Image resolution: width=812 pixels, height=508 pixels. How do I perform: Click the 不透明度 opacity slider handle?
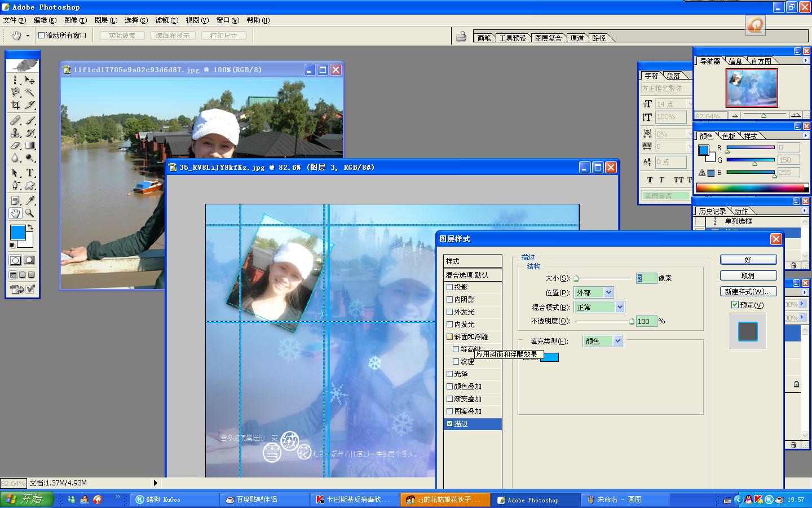point(632,321)
